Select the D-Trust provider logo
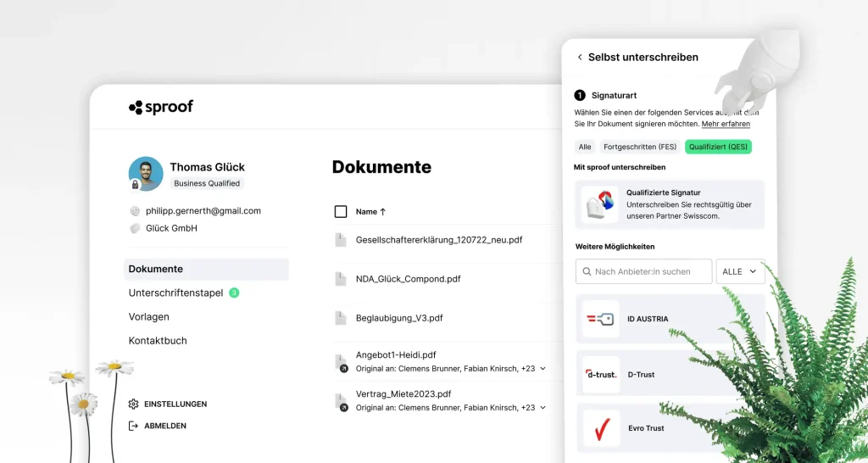Viewport: 868px width, 463px height. (x=601, y=374)
